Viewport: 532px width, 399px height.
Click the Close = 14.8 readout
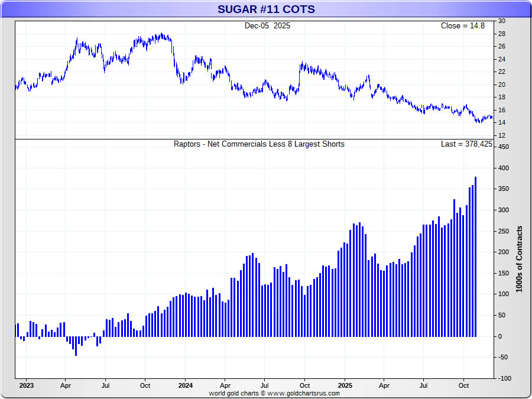tap(463, 26)
